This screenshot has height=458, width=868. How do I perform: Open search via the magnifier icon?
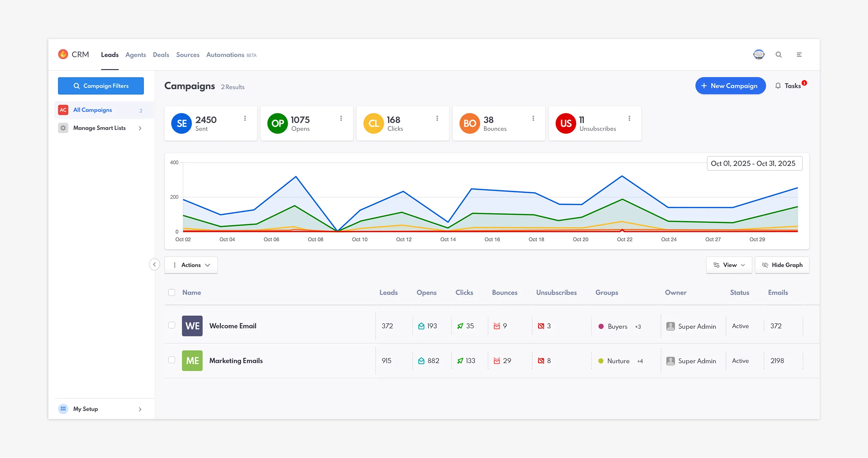point(779,55)
